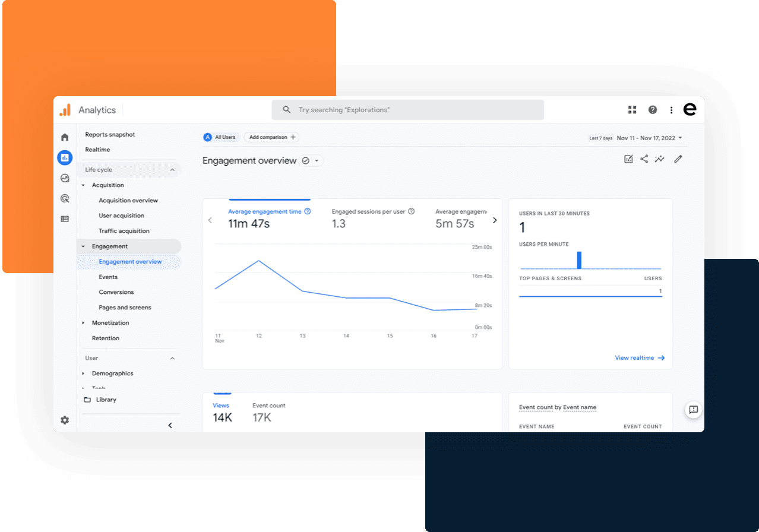Open Traffic acquisition report

pos(124,231)
